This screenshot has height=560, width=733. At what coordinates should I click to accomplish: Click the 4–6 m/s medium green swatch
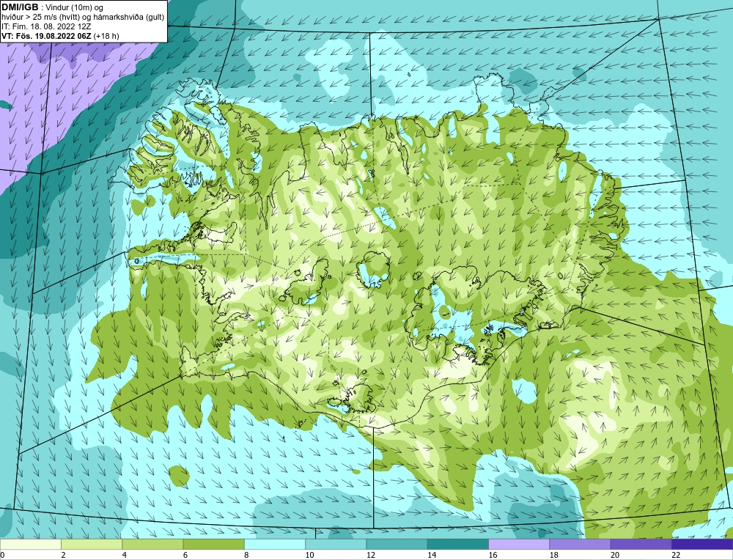(x=153, y=544)
